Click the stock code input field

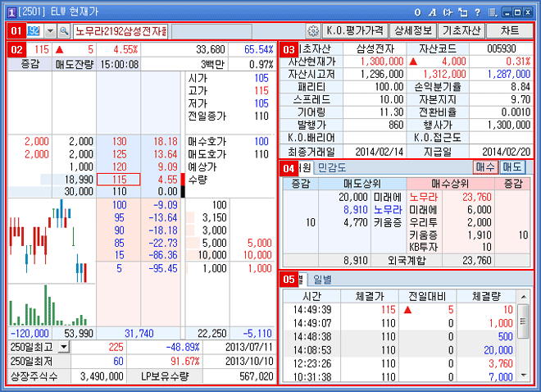click(34, 31)
